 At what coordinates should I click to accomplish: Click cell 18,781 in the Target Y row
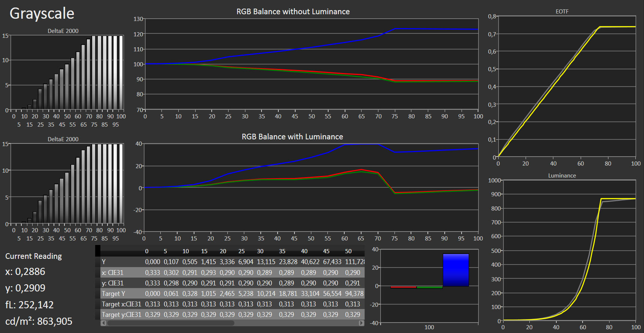point(288,294)
